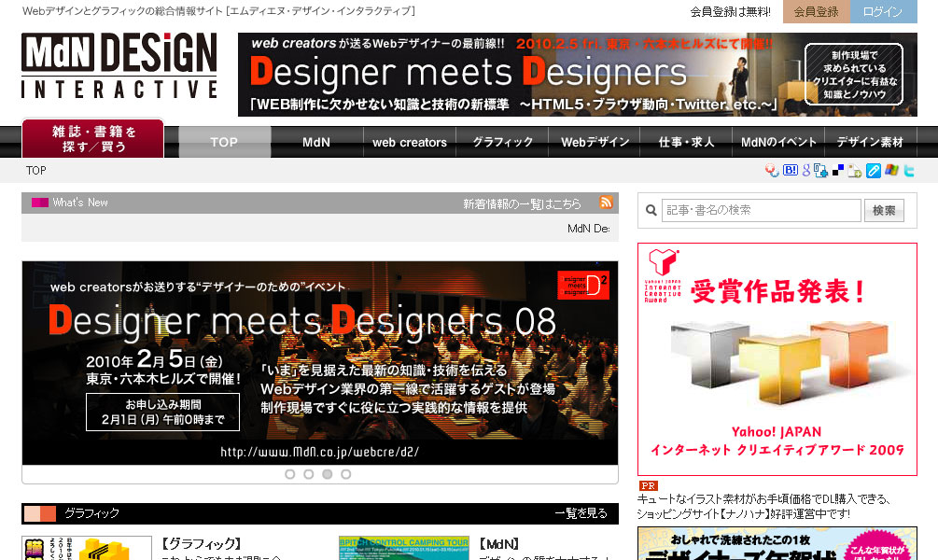Click the MdN Design Interactive logo
This screenshot has height=560, width=938.
coord(119,65)
